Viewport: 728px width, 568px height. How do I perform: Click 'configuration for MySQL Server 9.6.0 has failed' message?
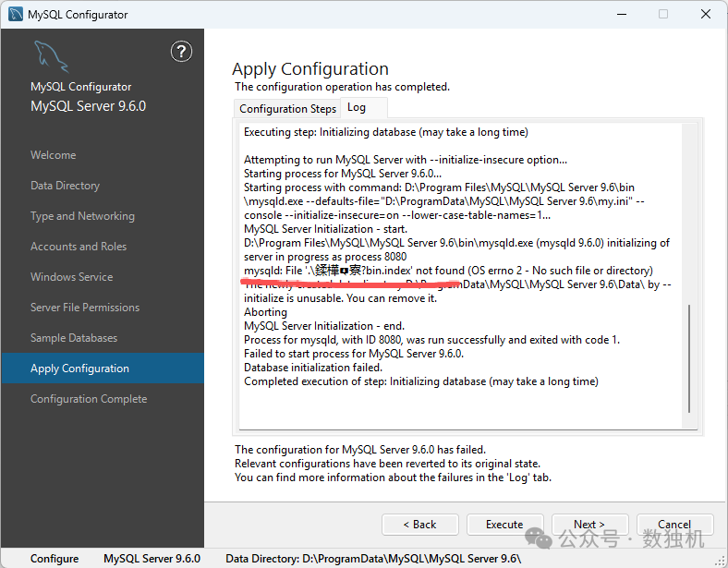click(x=360, y=450)
